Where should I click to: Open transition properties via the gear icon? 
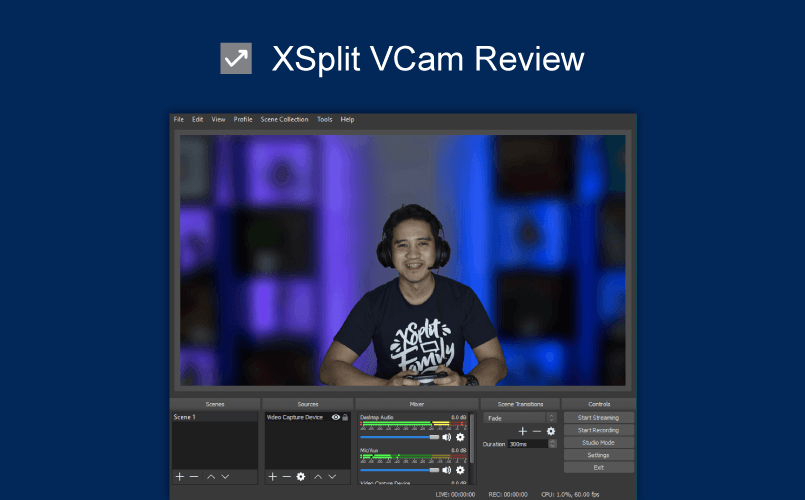tap(551, 432)
